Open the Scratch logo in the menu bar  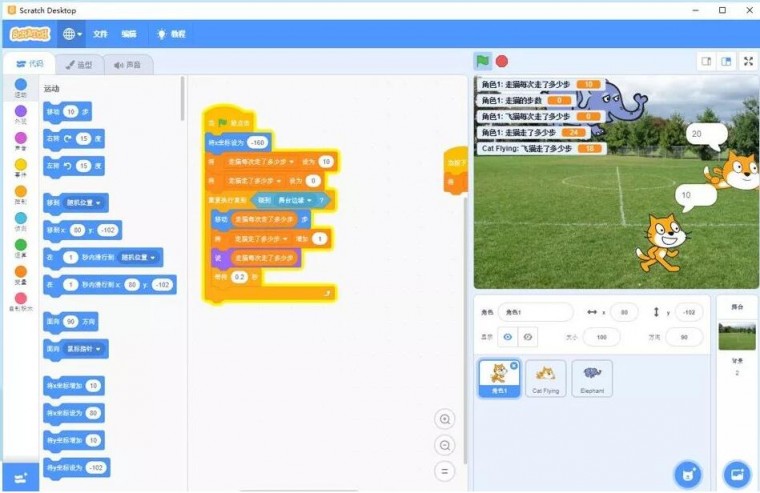pos(30,34)
